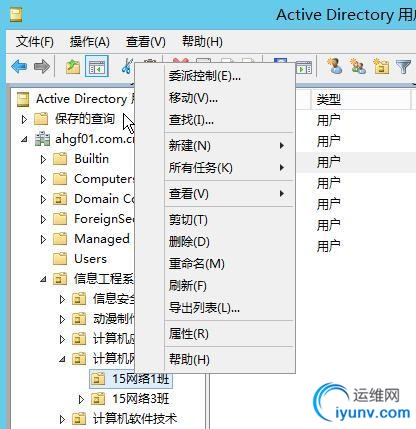Click the Back arrow toolbar icon
The height and width of the screenshot is (429, 416).
(19, 66)
